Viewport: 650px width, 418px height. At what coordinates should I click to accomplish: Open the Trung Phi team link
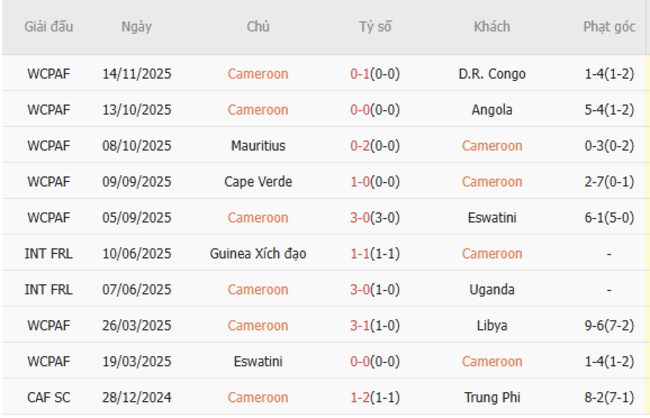click(491, 398)
